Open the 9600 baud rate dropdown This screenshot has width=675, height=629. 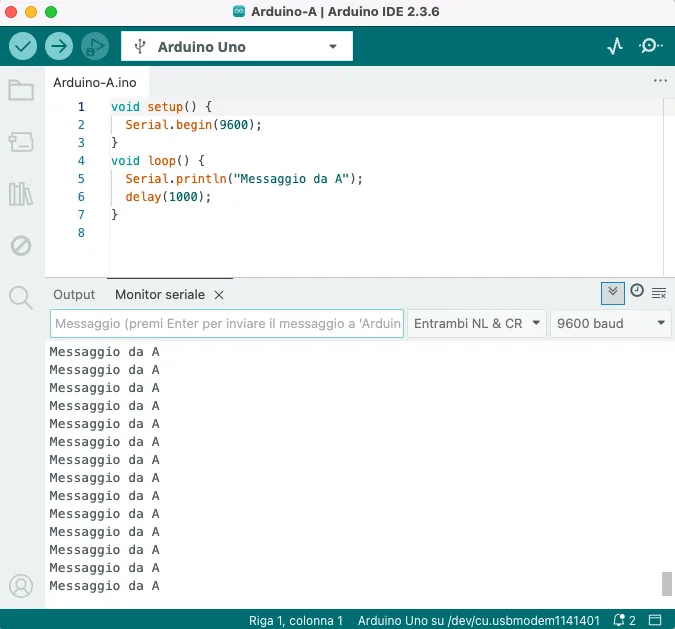(x=610, y=323)
